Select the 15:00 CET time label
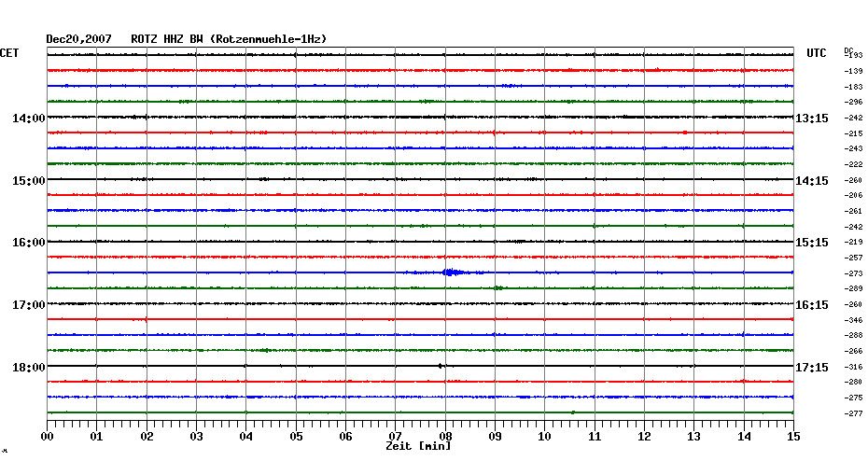The height and width of the screenshot is (461, 868). 29,180
